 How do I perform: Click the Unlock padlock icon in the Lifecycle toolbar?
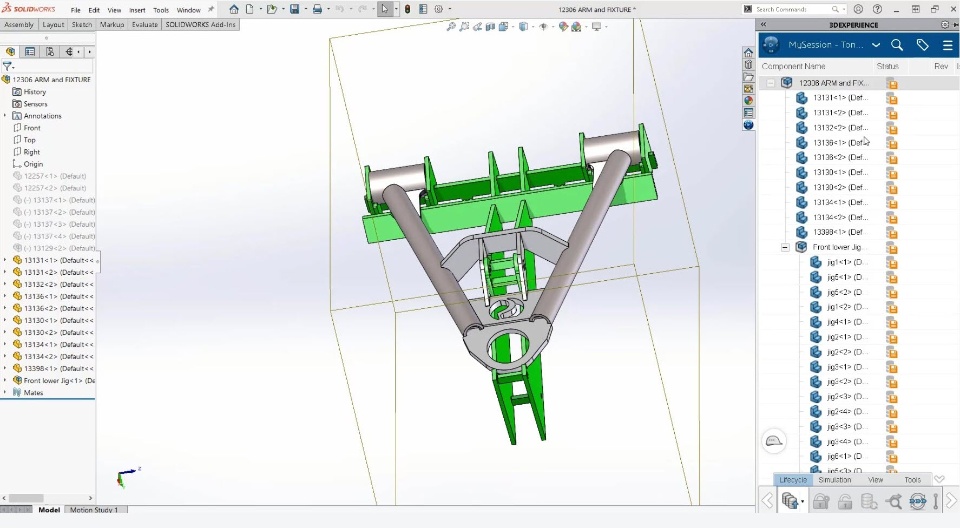click(x=845, y=502)
